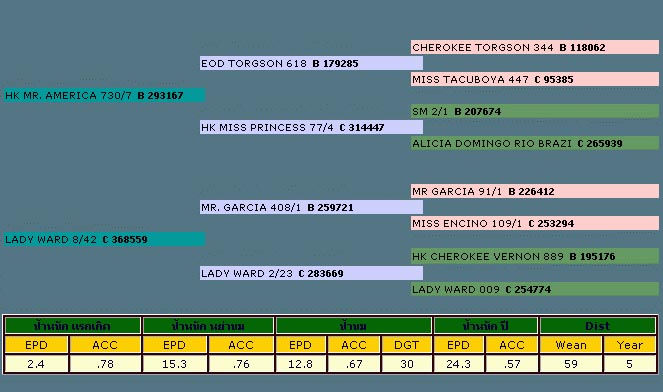Click the Dist column header

click(597, 326)
